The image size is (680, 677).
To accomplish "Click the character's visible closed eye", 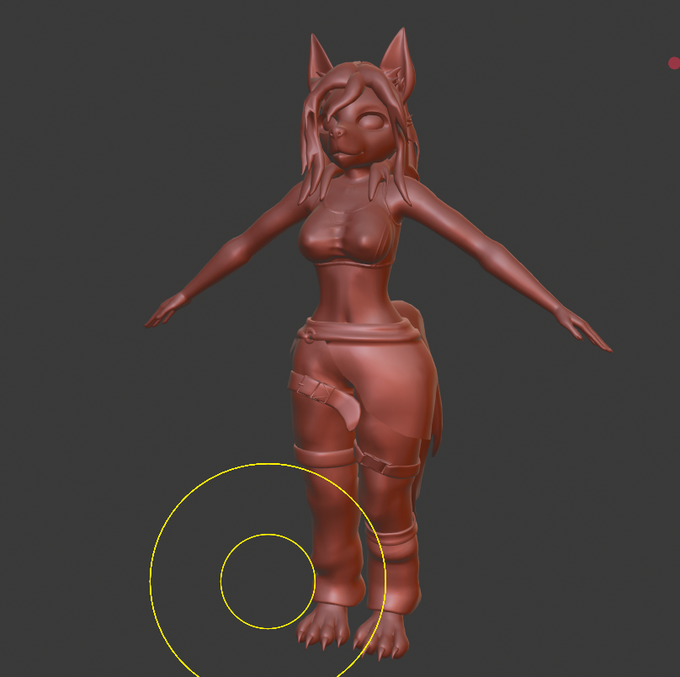I will coord(371,119).
